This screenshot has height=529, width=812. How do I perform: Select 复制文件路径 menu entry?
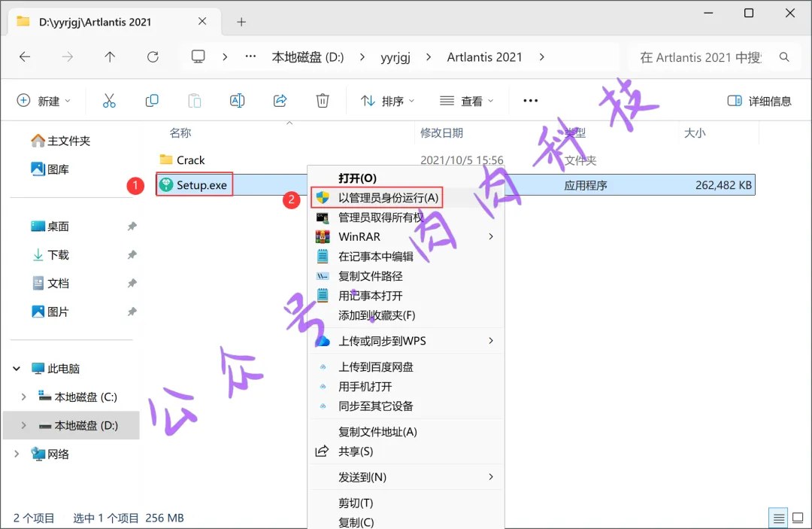coord(406,276)
